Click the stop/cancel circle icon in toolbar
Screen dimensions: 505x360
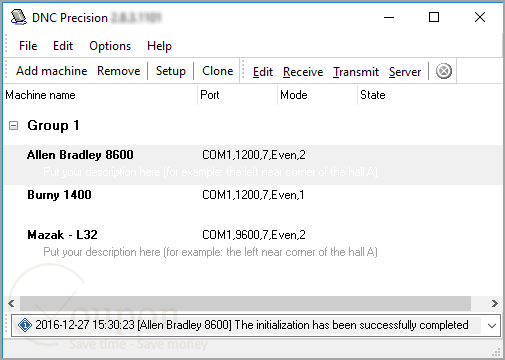[x=444, y=71]
